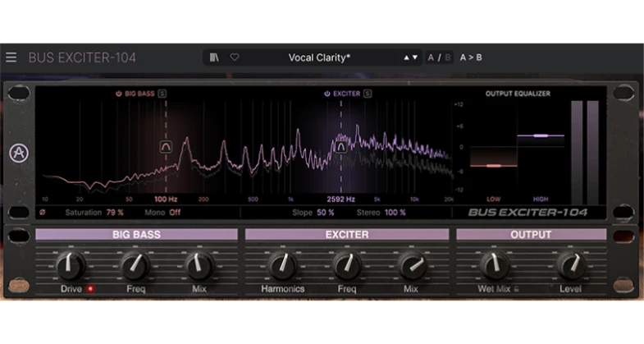The height and width of the screenshot is (344, 644).
Task: Click the Saturation 79 % value
Action: pos(115,213)
